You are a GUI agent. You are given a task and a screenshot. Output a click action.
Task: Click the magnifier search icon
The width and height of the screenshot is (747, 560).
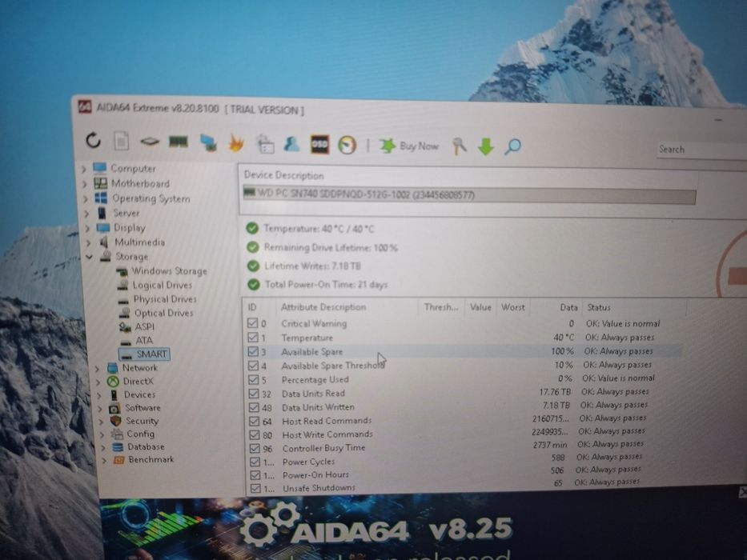[512, 146]
